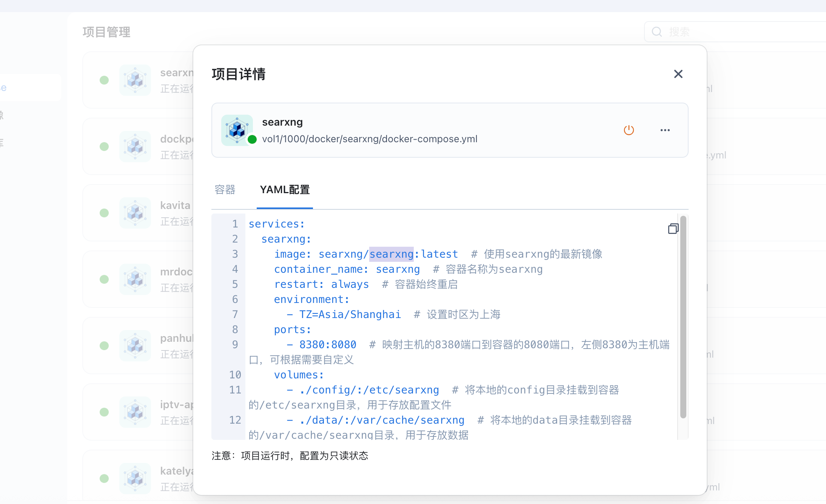Click the iptv-ap project icon

coord(135,412)
